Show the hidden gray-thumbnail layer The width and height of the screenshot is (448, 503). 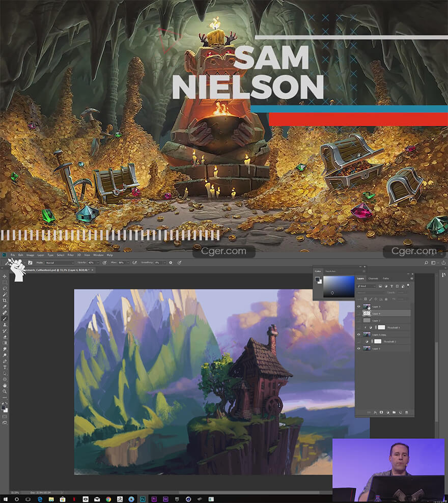coord(358,320)
